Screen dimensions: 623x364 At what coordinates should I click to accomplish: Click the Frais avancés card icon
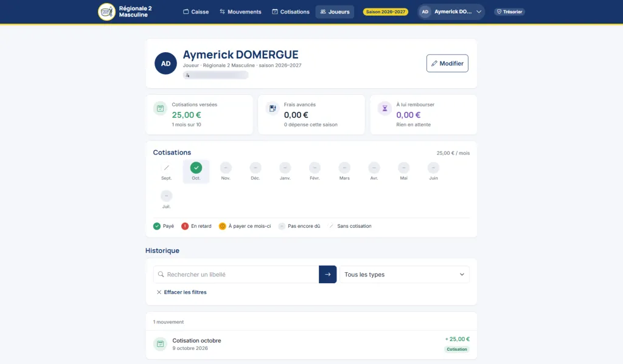point(273,108)
